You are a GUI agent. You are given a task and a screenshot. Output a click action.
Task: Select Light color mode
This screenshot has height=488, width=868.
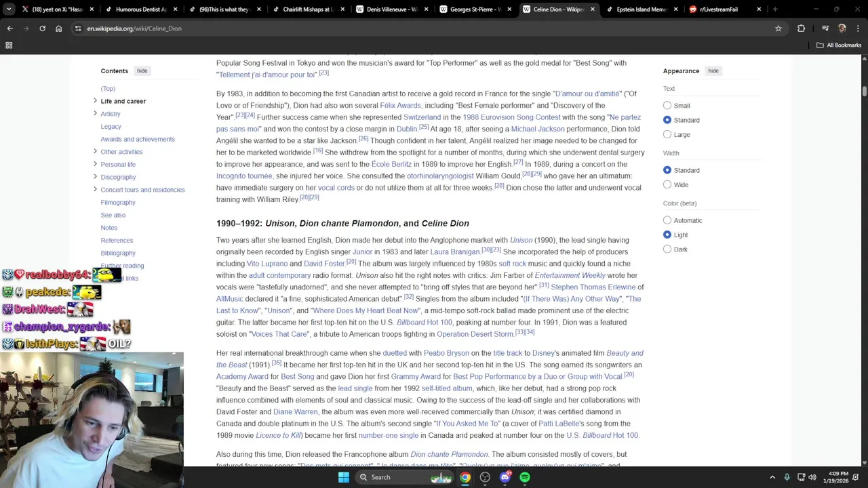667,235
